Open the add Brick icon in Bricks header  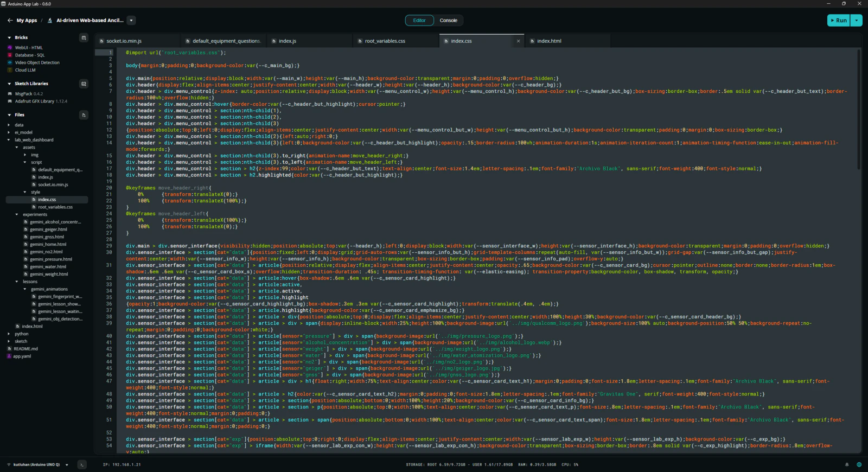84,37
